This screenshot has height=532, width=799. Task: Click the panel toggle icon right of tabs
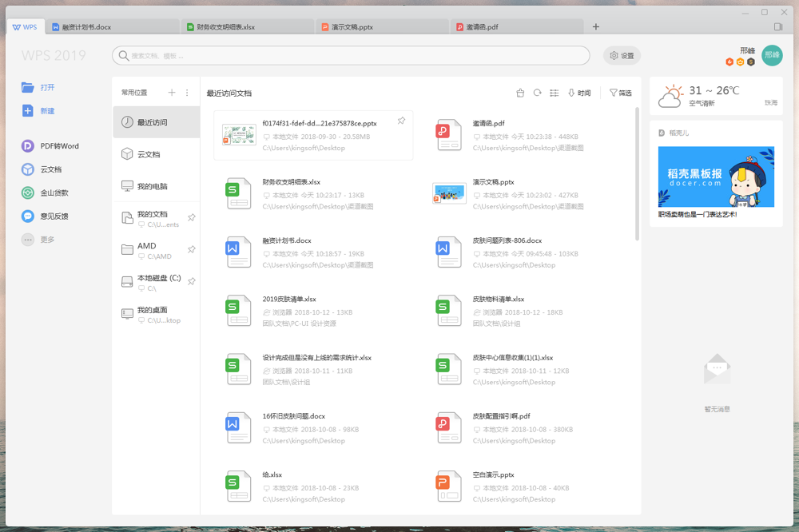778,26
